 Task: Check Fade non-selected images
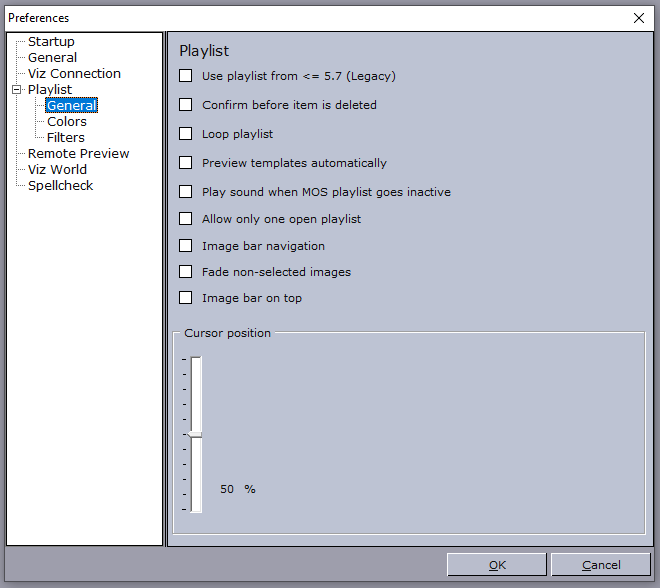click(186, 272)
